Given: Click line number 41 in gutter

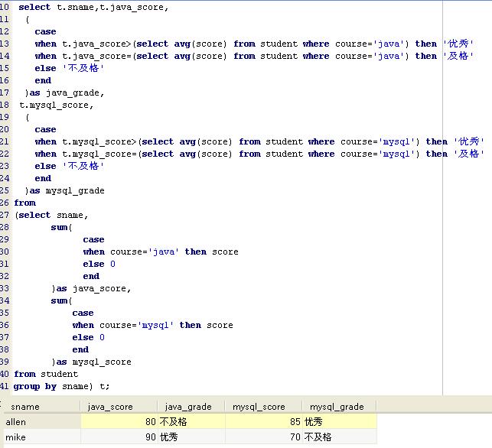Looking at the screenshot, I should coord(5,386).
